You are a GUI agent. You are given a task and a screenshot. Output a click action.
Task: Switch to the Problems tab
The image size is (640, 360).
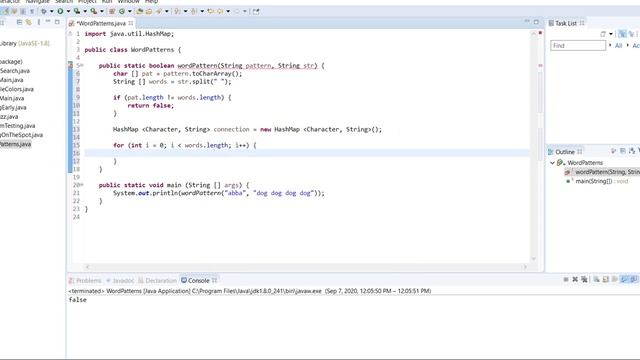85,280
